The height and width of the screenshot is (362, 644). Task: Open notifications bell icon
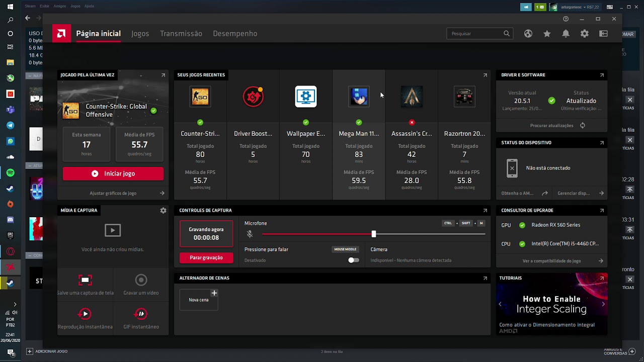pos(566,34)
